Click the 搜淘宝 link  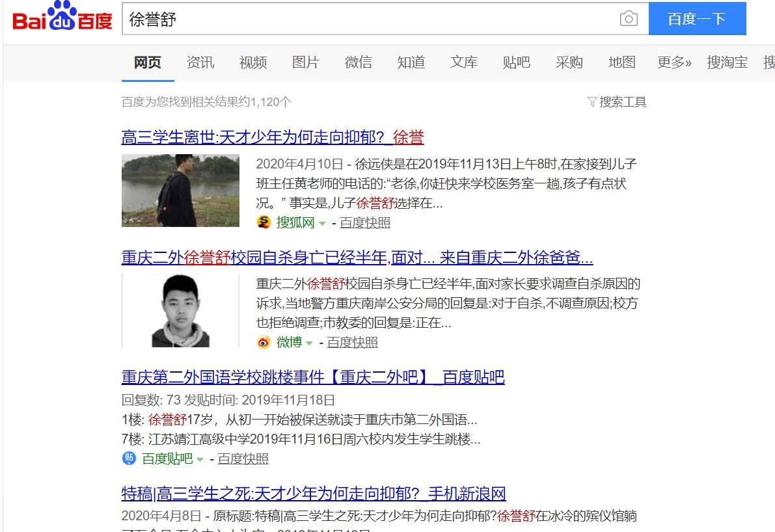[727, 62]
